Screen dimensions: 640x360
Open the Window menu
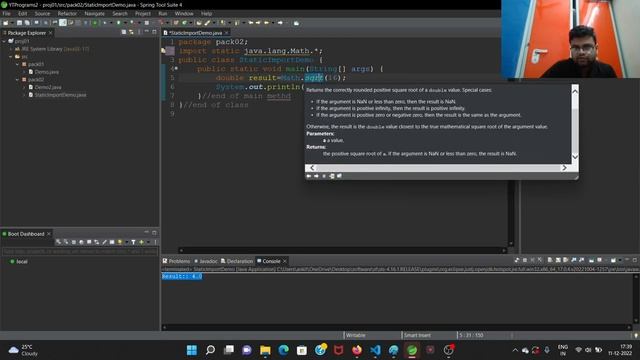click(x=184, y=13)
